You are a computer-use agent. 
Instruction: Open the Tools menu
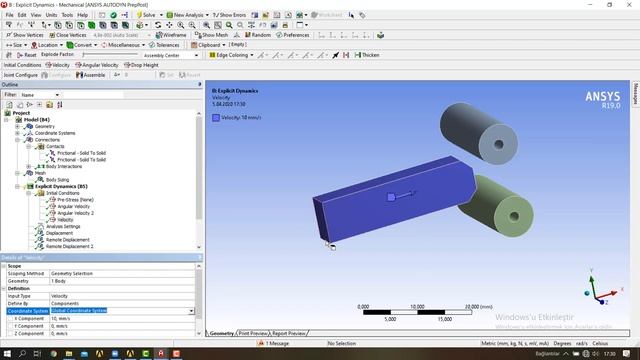point(67,15)
